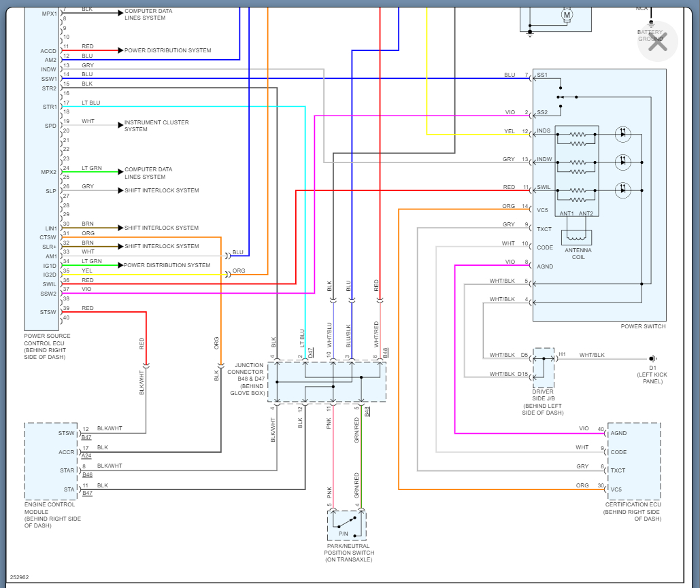
Task: Click the Driver Side J/B connector box
Action: tap(544, 368)
